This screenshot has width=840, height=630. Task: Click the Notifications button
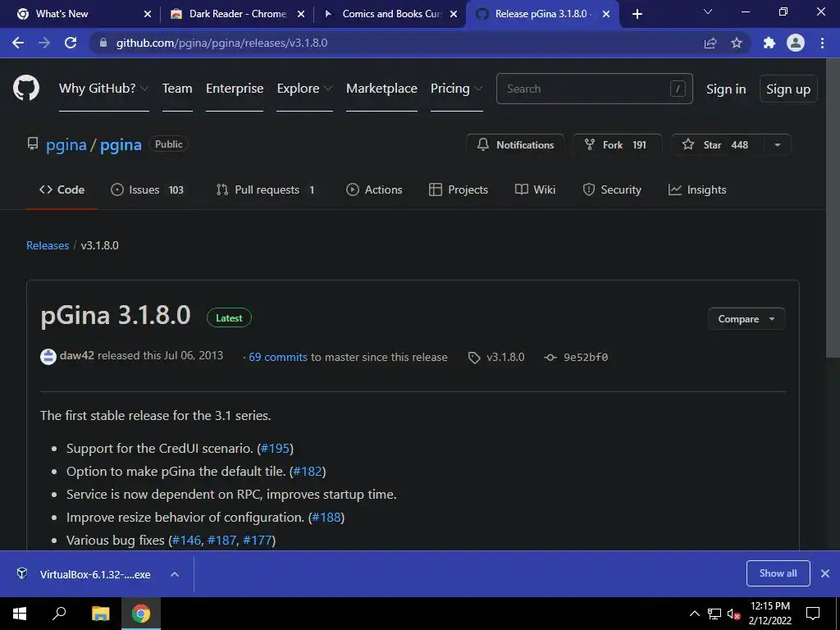pos(515,144)
